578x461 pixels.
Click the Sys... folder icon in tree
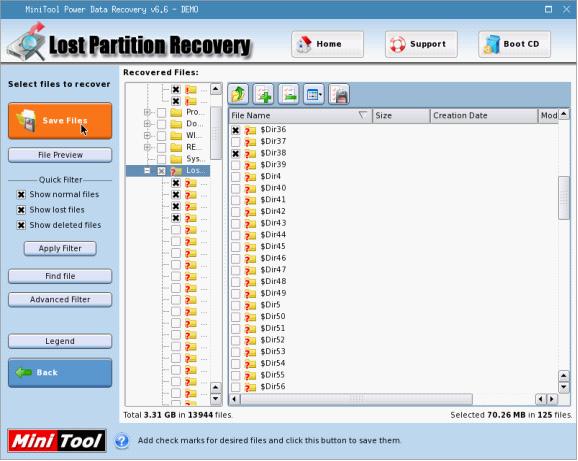(x=177, y=159)
